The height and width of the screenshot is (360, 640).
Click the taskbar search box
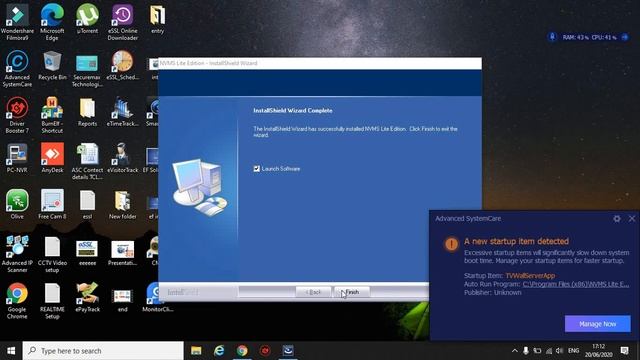(x=103, y=351)
